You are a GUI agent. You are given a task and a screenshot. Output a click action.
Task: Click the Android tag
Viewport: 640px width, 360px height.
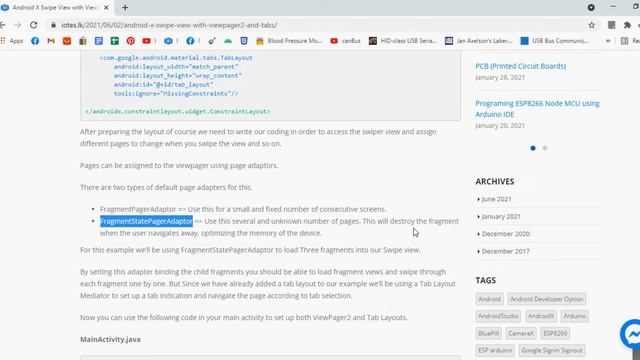pos(489,299)
